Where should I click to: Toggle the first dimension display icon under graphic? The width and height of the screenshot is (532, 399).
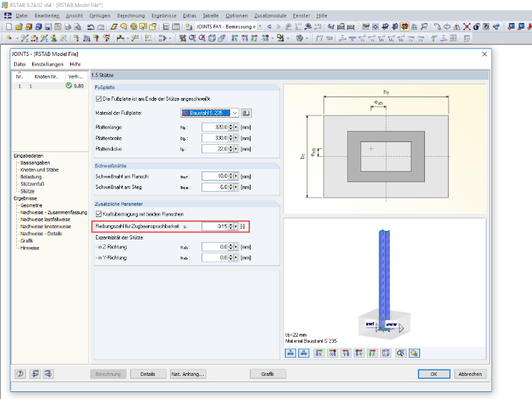tap(290, 353)
